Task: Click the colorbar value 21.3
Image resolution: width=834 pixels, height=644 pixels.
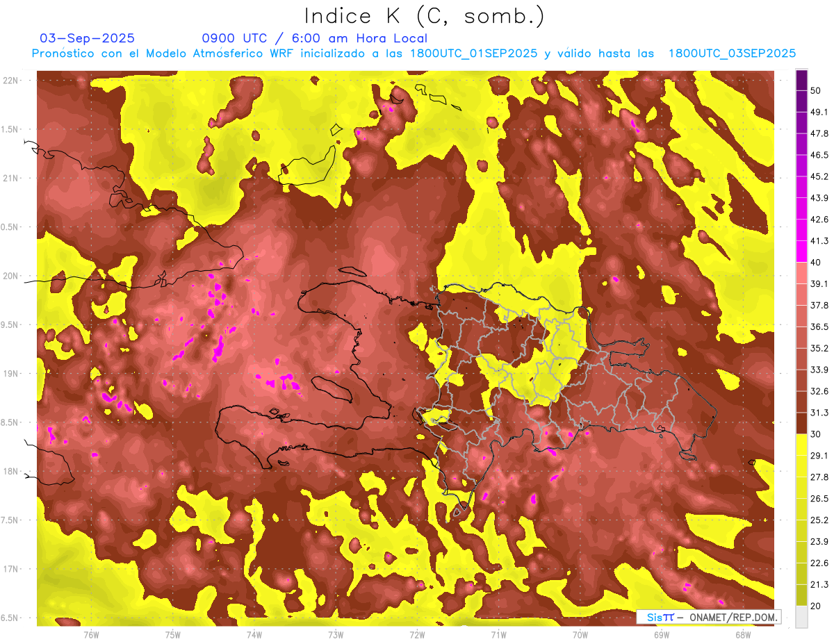Action: [819, 585]
